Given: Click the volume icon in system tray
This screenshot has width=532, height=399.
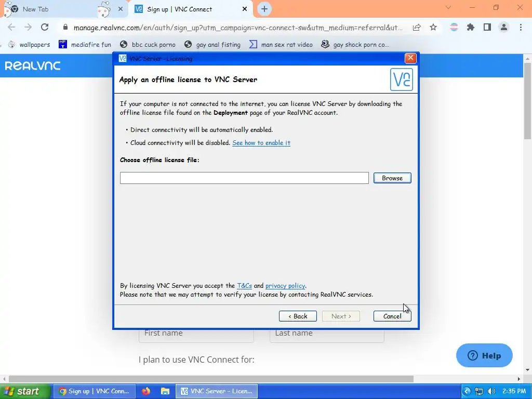Looking at the screenshot, I should (491, 391).
